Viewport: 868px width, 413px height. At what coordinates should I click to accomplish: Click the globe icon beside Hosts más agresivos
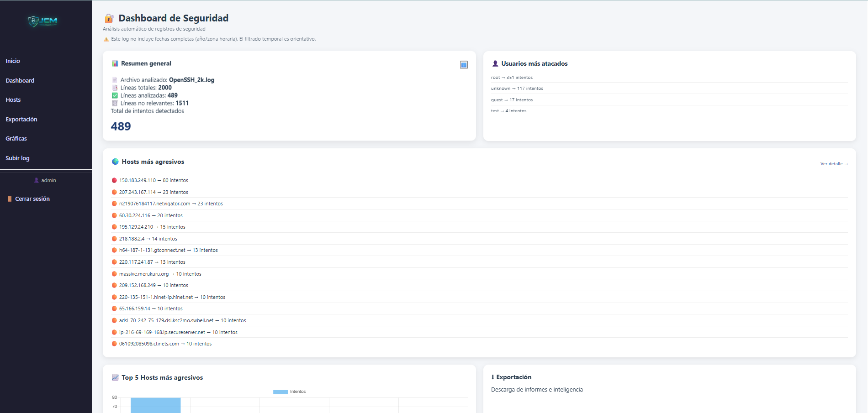tap(115, 161)
